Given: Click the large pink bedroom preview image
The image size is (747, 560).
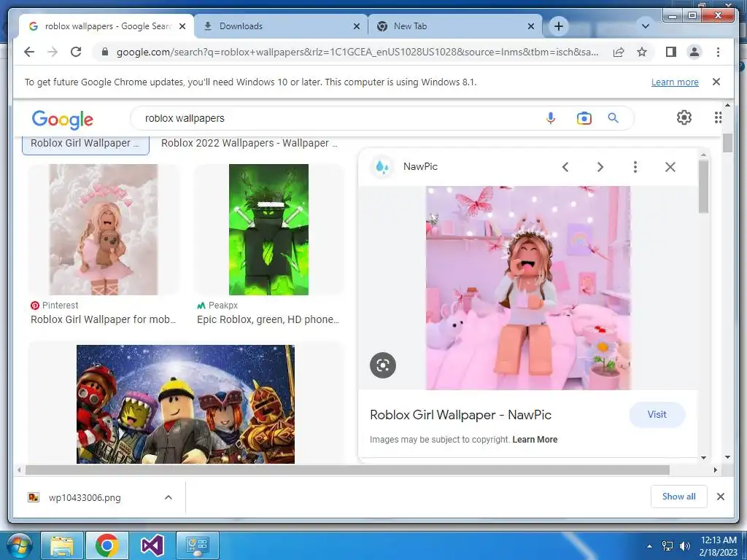Looking at the screenshot, I should coord(528,287).
